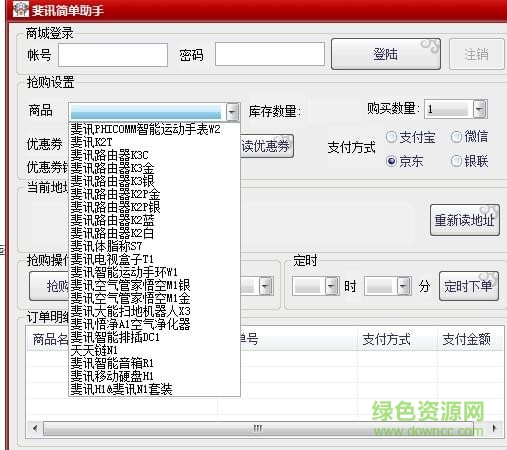The image size is (507, 450).
Task: Open the 时 hour dropdown
Action: [332, 286]
